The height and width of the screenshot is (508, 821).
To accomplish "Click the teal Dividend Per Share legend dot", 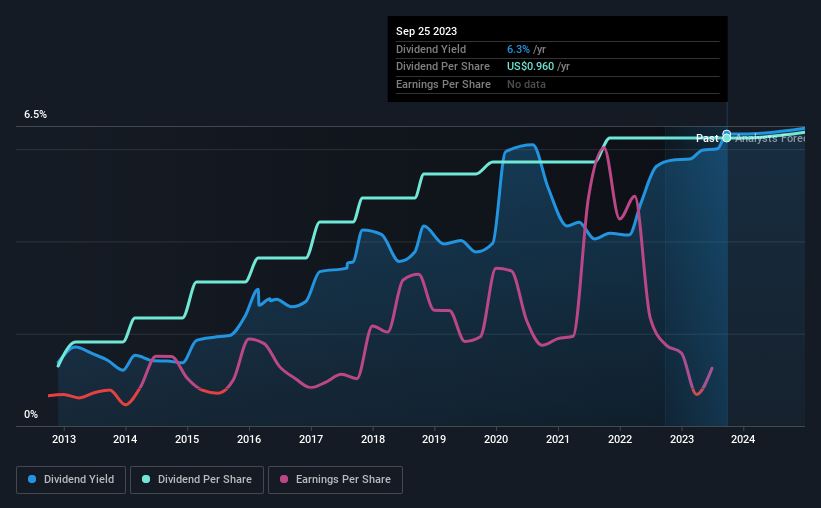I will (146, 479).
